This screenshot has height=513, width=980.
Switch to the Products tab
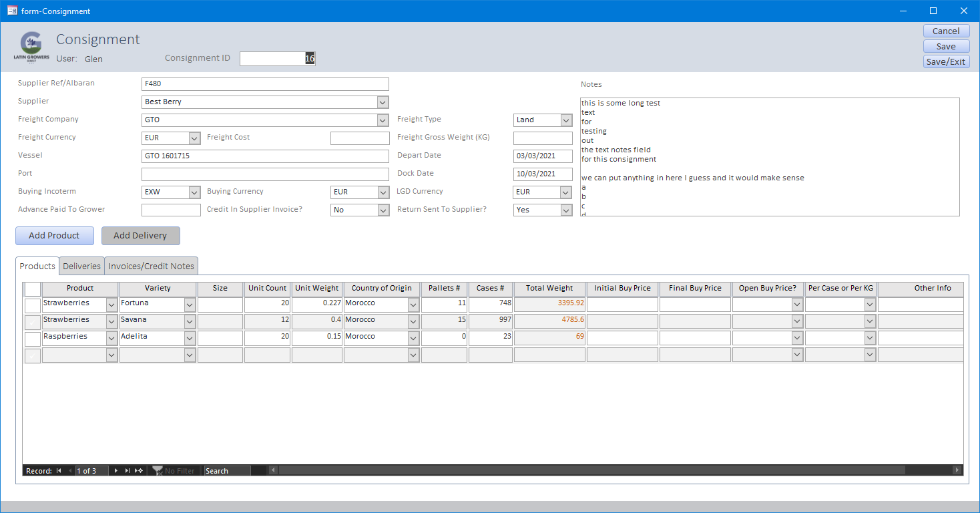(37, 266)
